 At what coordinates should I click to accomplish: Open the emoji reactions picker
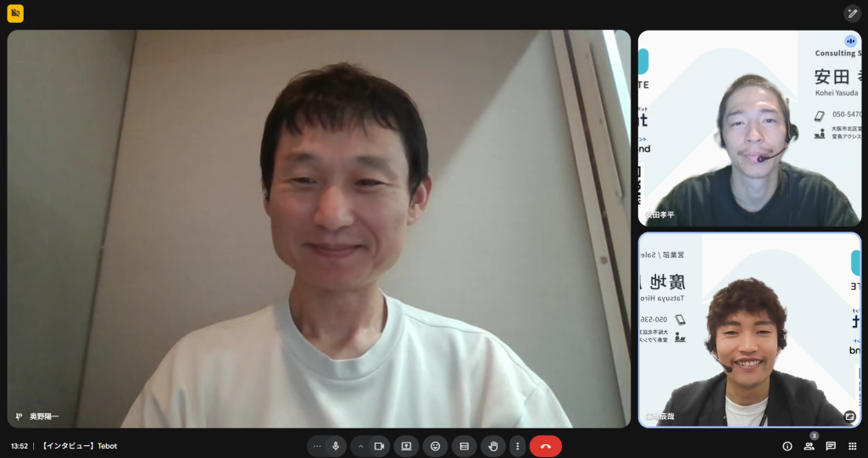click(435, 446)
